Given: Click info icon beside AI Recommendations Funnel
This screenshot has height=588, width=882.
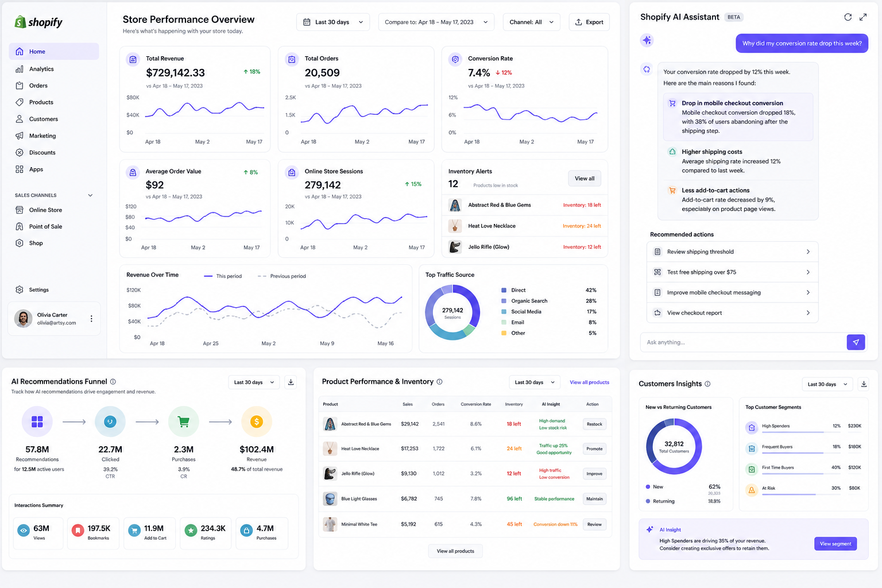Looking at the screenshot, I should [113, 382].
